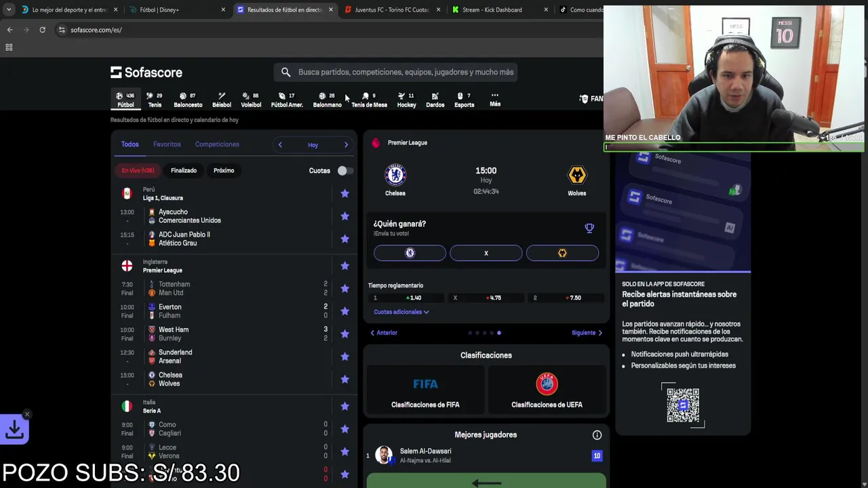Star the ADC Juan Pablo II match

point(344,239)
